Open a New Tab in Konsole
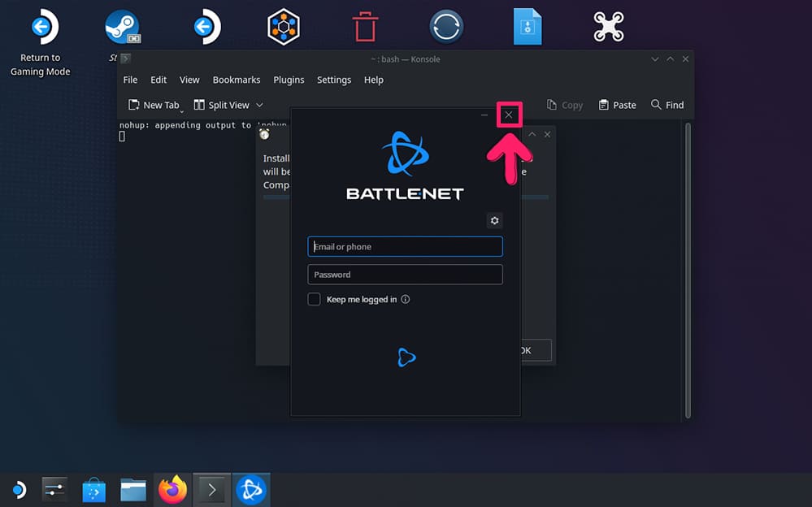Viewport: 812px width, 507px height. (154, 105)
